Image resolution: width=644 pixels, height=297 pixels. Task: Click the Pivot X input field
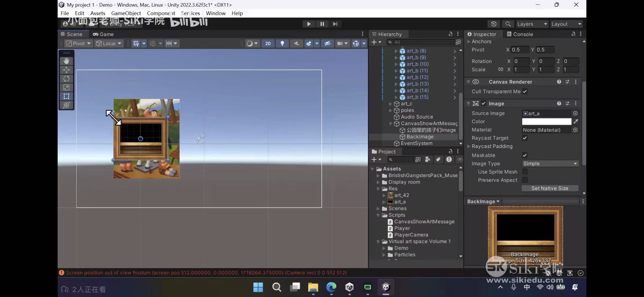(x=520, y=50)
